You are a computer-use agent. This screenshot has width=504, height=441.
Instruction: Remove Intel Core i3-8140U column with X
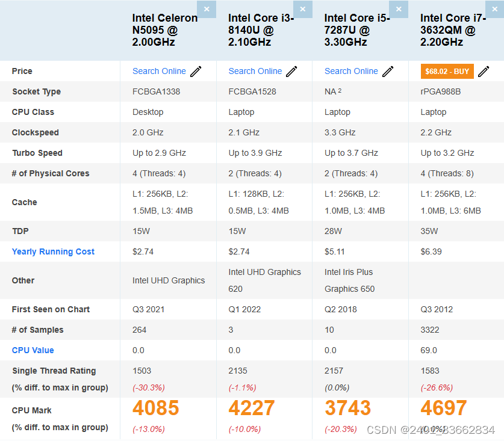tap(302, 9)
